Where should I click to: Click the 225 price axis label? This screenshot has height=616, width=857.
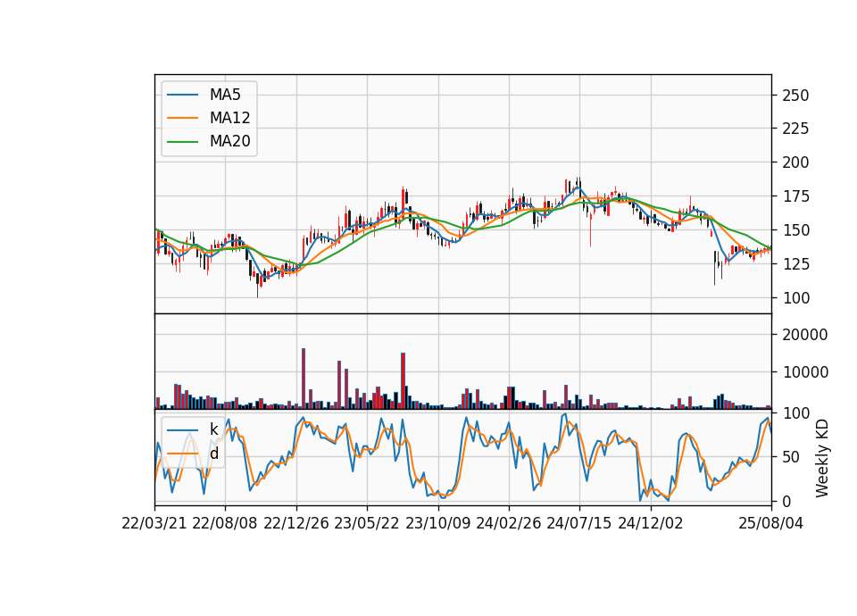tap(795, 129)
